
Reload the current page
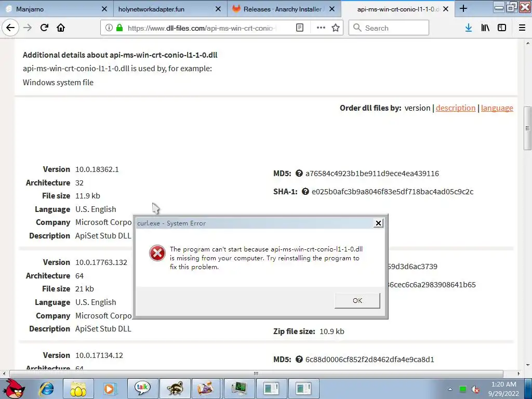[x=44, y=28]
